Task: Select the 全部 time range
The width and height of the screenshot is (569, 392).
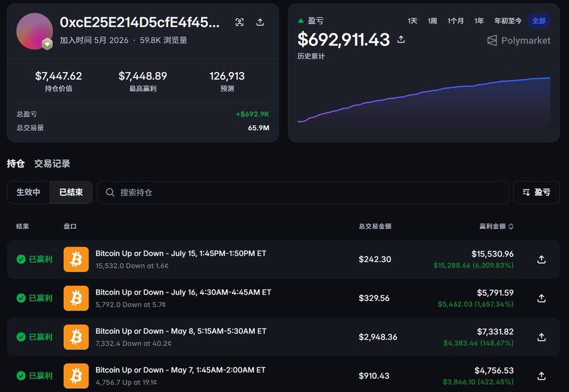Action: pyautogui.click(x=539, y=21)
